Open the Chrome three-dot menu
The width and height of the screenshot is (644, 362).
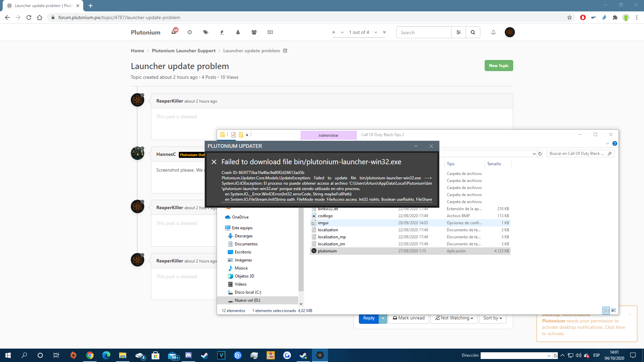click(x=637, y=17)
